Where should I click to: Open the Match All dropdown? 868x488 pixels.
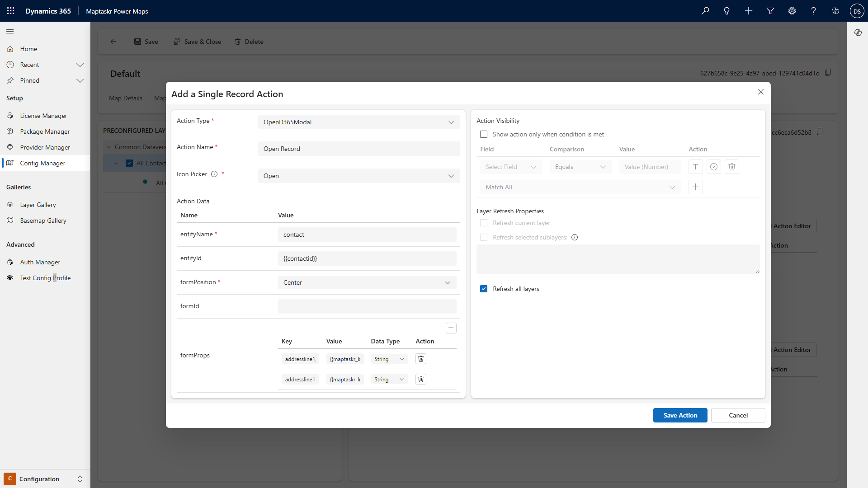(580, 187)
